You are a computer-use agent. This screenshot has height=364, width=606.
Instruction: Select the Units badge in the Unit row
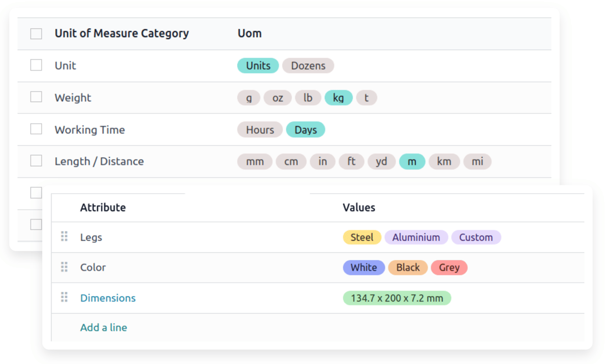pyautogui.click(x=257, y=65)
